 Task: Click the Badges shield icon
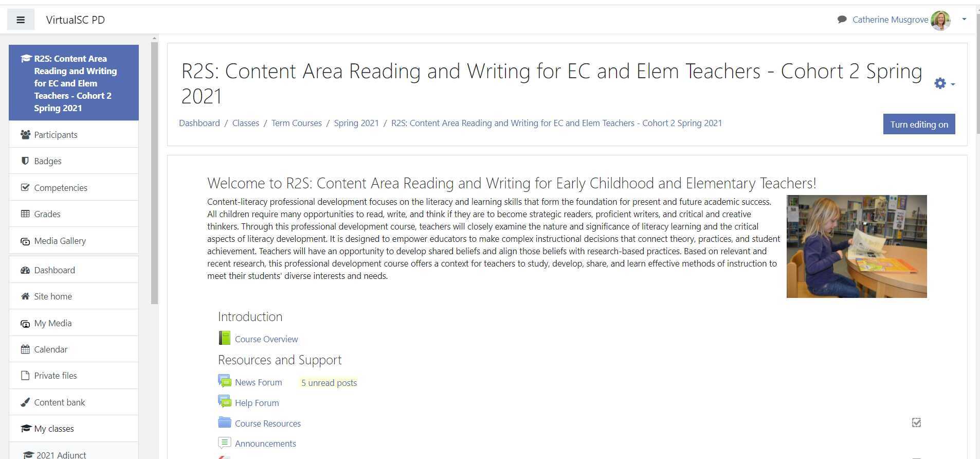tap(25, 161)
